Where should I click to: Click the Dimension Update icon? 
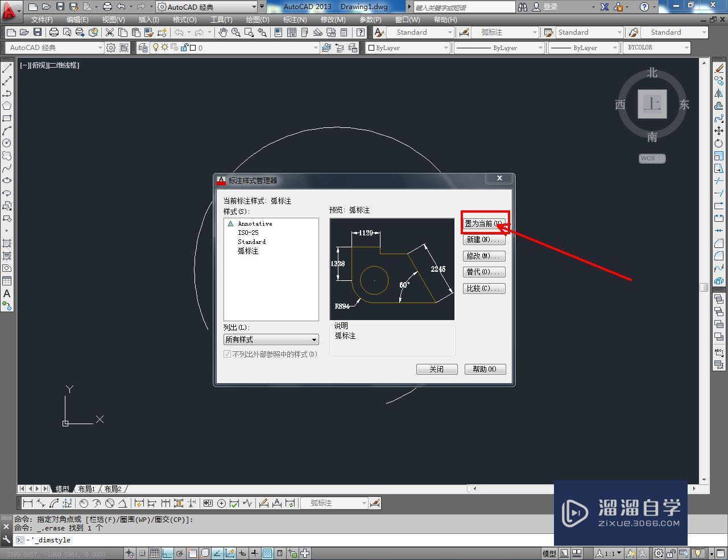[290, 503]
